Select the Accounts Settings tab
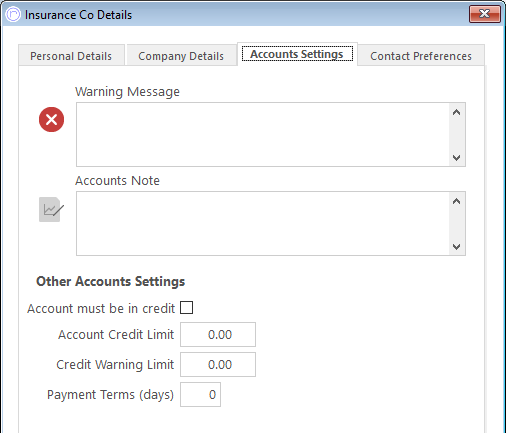The height and width of the screenshot is (433, 506). 297,54
